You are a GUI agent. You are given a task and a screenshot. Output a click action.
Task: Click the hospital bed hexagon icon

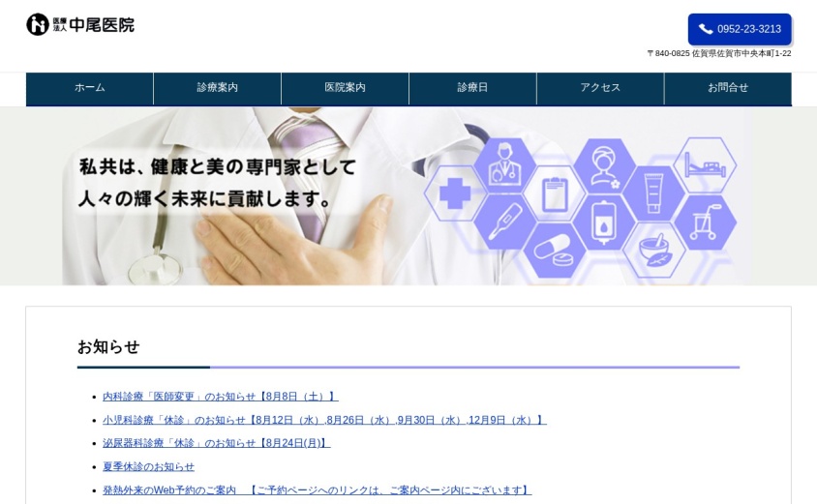(x=705, y=165)
